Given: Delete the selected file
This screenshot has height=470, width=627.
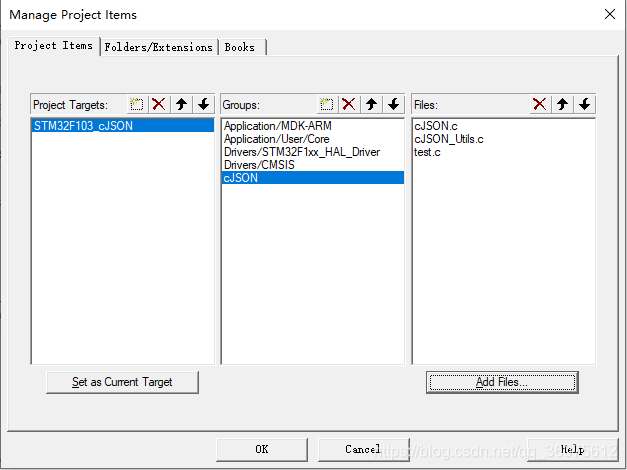Looking at the screenshot, I should [540, 104].
